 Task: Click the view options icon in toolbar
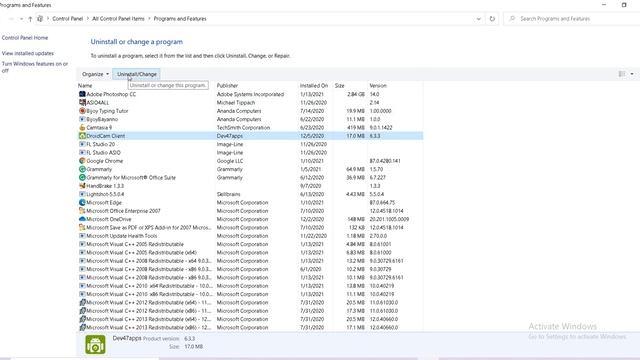pyautogui.click(x=622, y=74)
